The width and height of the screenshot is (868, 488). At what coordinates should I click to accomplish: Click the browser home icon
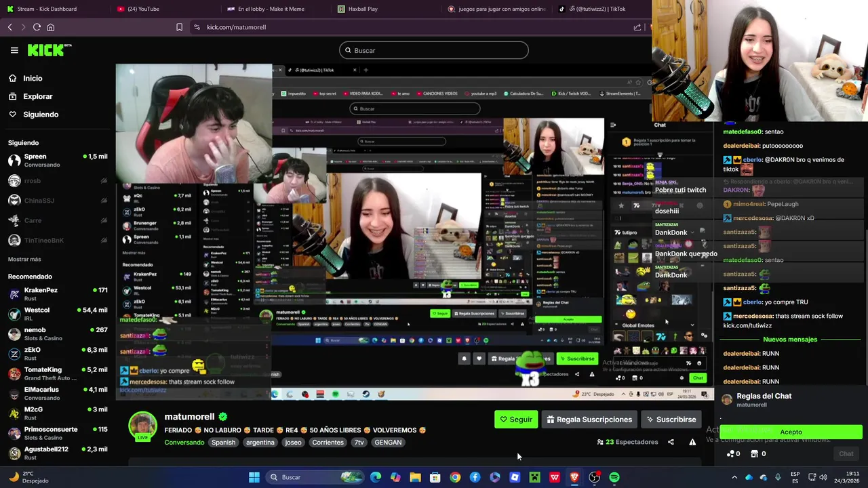[50, 27]
